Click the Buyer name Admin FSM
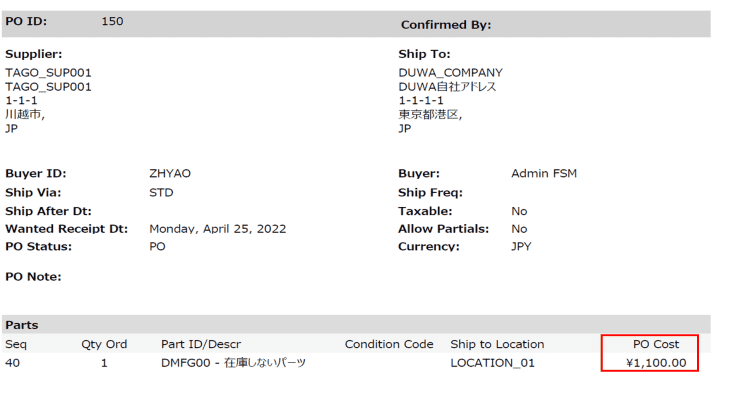This screenshot has height=400, width=745. coord(543,173)
